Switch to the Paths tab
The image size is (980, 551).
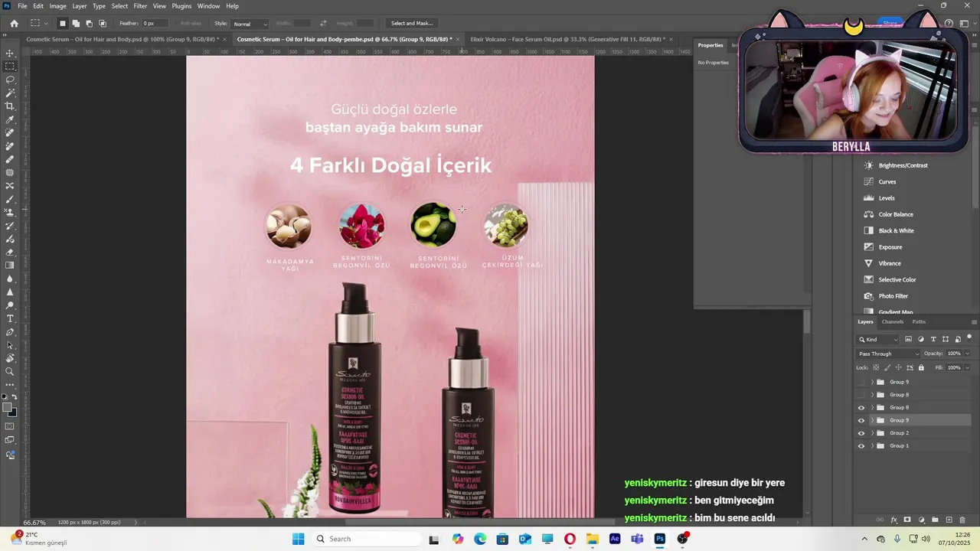919,321
